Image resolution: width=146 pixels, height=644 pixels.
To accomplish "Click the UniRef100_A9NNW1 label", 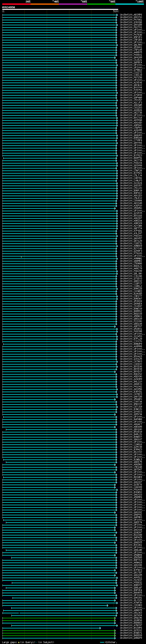I will (x=131, y=259).
